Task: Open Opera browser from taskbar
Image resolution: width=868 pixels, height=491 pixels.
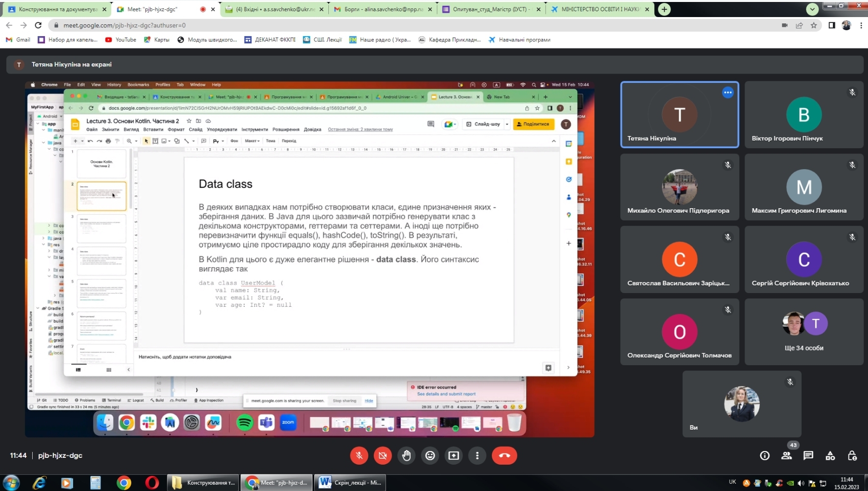Action: coord(152,482)
